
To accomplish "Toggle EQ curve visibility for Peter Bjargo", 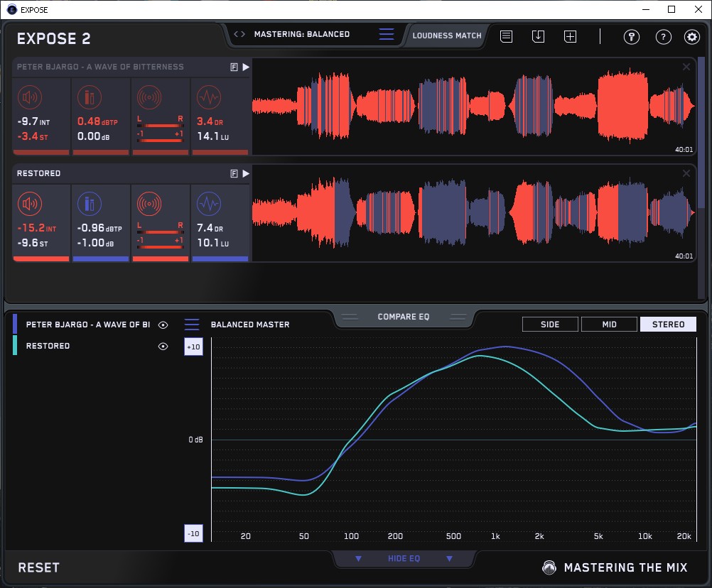I will (163, 325).
